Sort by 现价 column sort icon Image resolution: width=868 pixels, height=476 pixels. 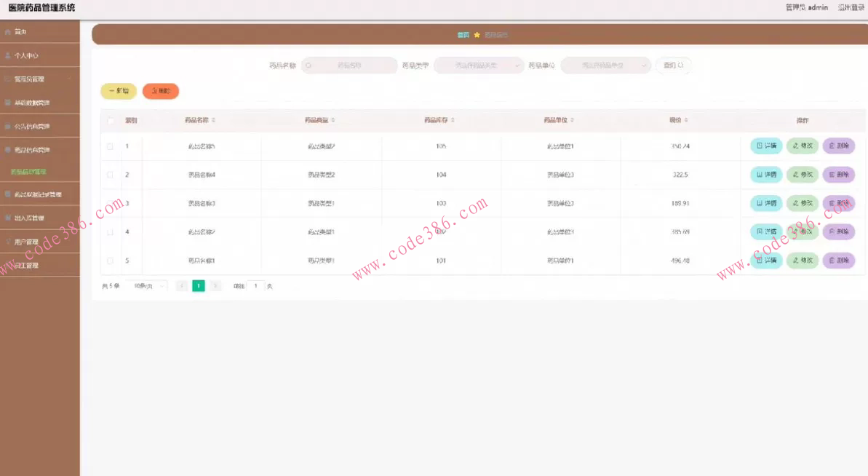pyautogui.click(x=686, y=120)
